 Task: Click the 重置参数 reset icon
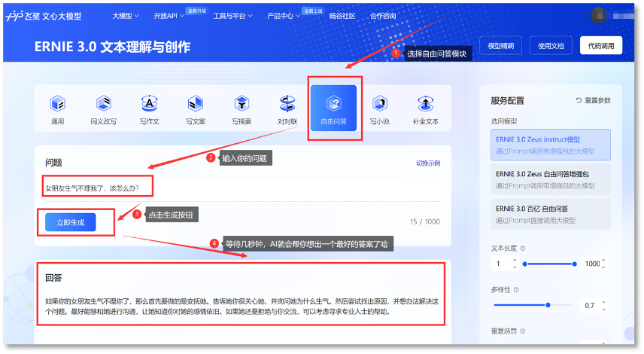(x=579, y=100)
